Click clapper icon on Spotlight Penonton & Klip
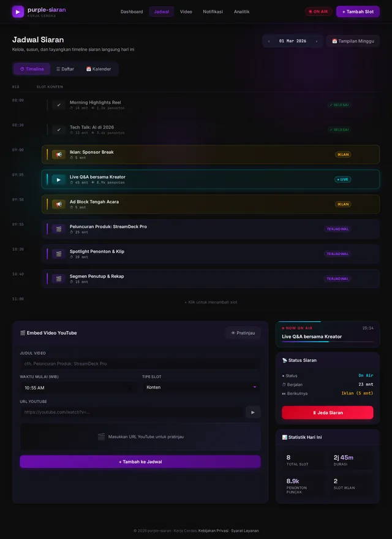This screenshot has height=539, width=392. 59,254
